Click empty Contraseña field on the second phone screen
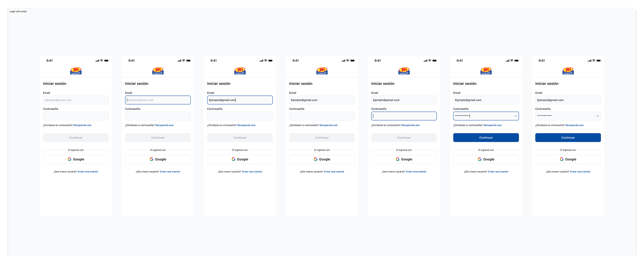The image size is (644, 263). pos(158,116)
